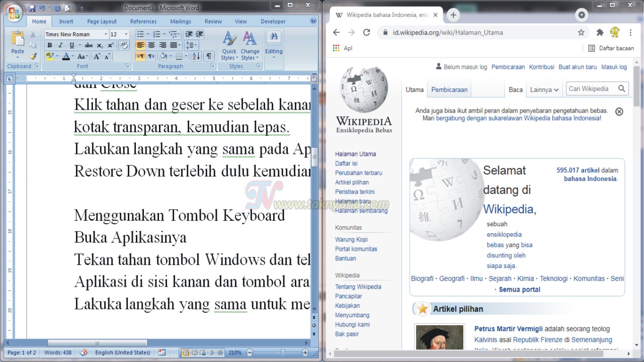Open a new Chrome tab

pos(453,15)
